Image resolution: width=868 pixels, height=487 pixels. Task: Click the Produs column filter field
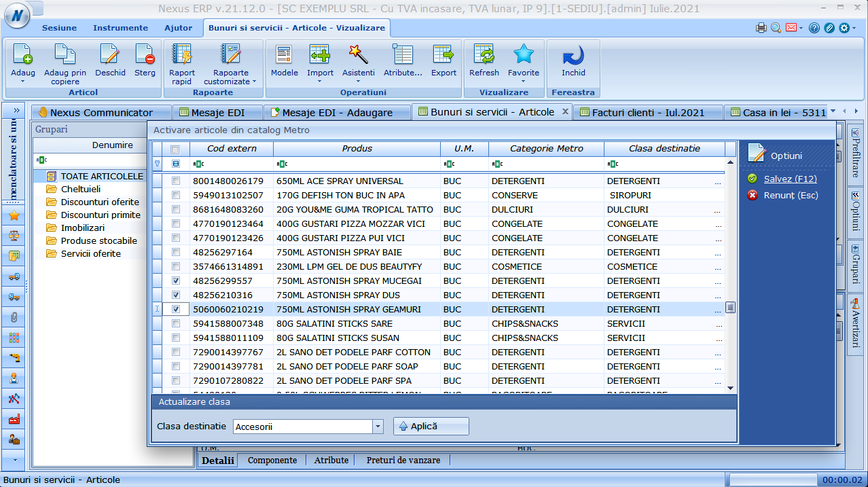357,164
